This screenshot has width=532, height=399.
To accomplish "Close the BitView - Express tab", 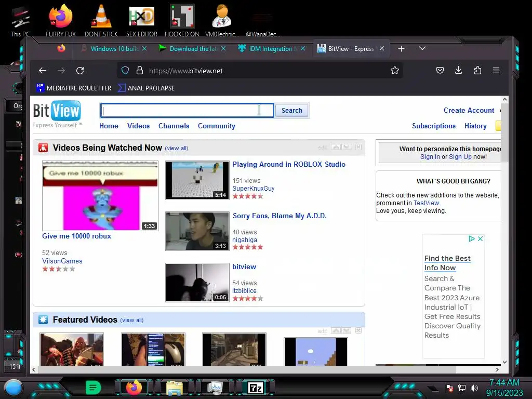I will click(x=382, y=48).
